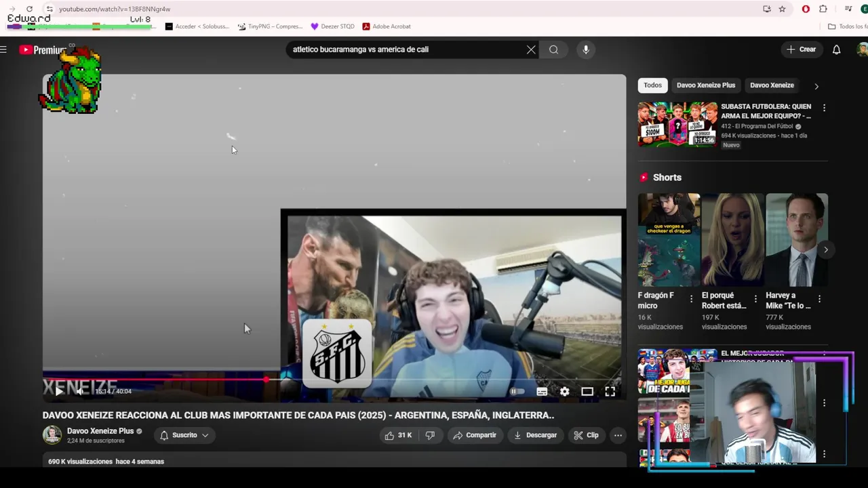Open the channel avatar below the video
This screenshot has width=868, height=488.
coord(52,435)
